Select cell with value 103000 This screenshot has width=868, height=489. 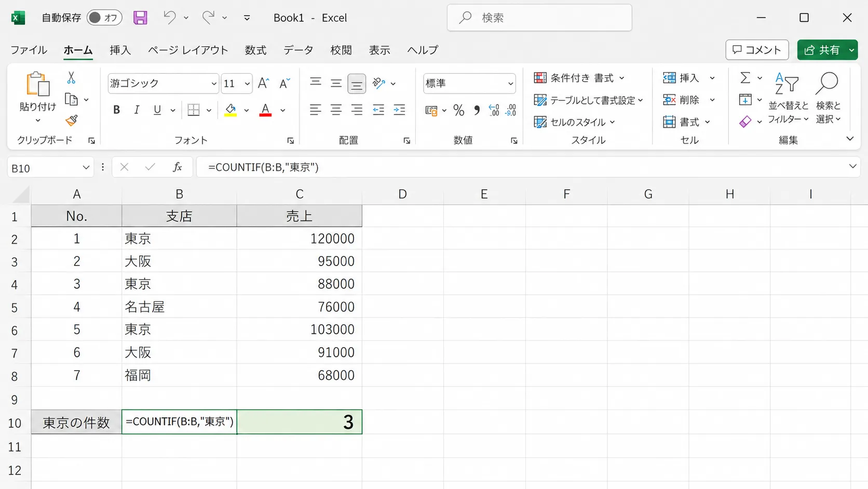(299, 329)
